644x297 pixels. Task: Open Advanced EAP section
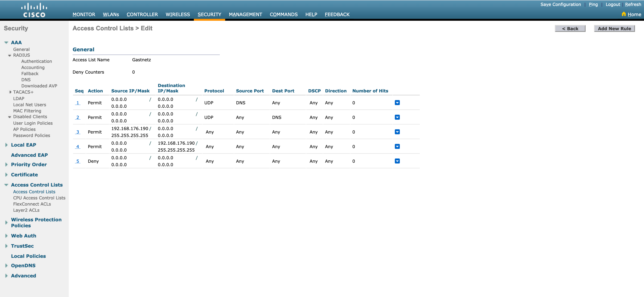[29, 155]
